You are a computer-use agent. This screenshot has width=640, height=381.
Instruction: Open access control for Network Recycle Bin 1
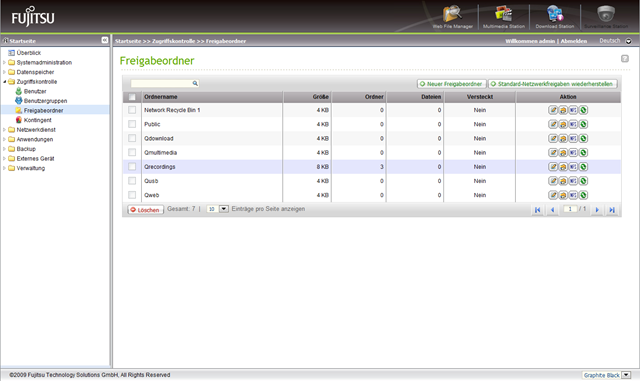click(563, 110)
